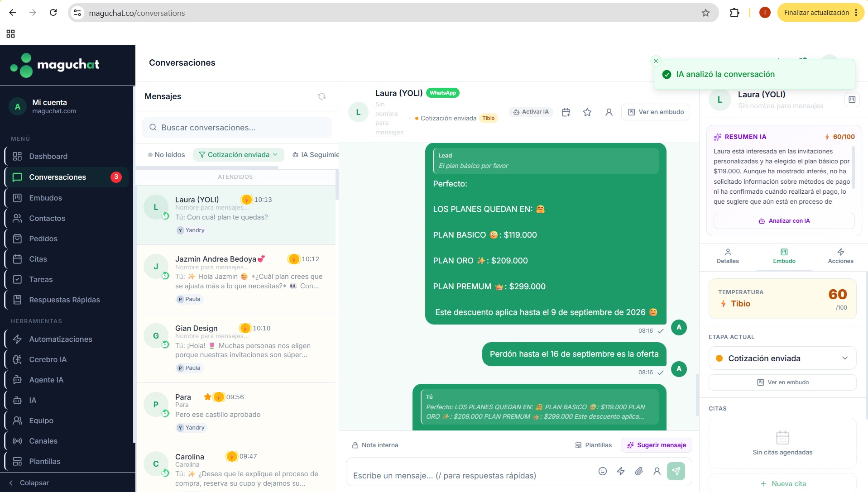Bookmark this page with the browser star

click(705, 13)
